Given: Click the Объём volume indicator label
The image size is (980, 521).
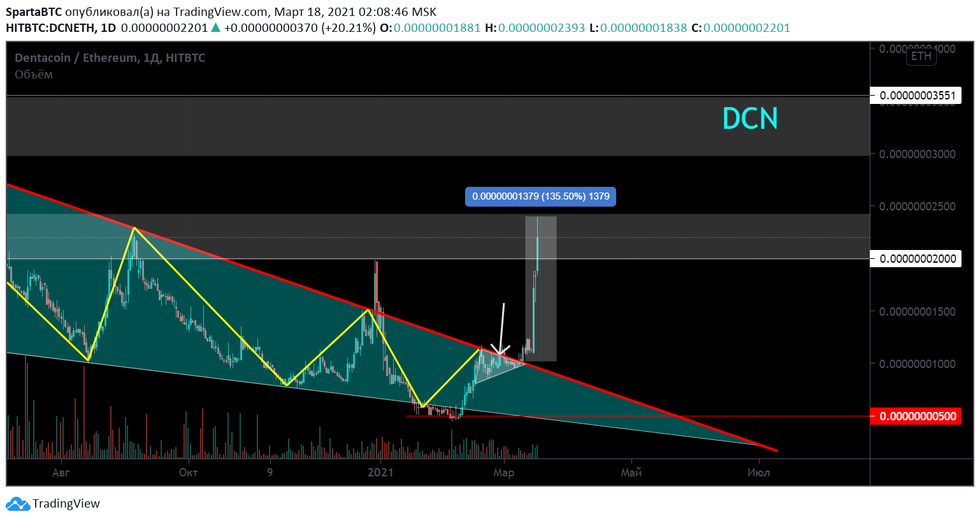Looking at the screenshot, I should click(x=34, y=75).
